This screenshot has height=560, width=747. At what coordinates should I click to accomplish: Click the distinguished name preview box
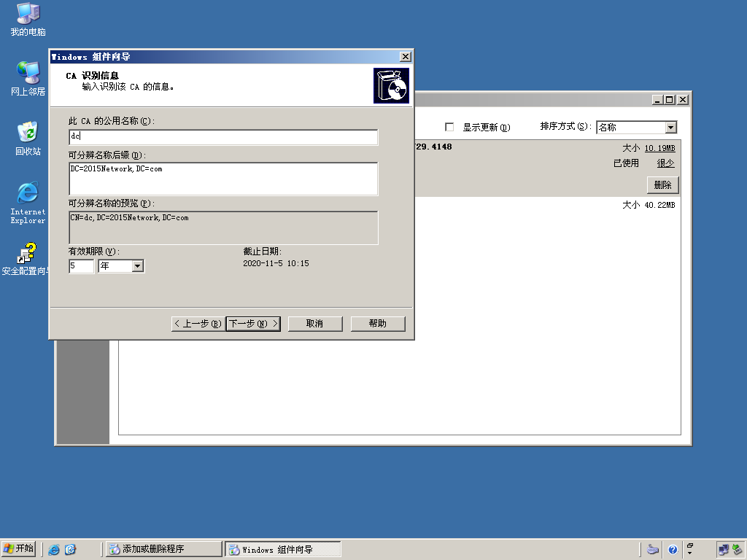pyautogui.click(x=223, y=227)
